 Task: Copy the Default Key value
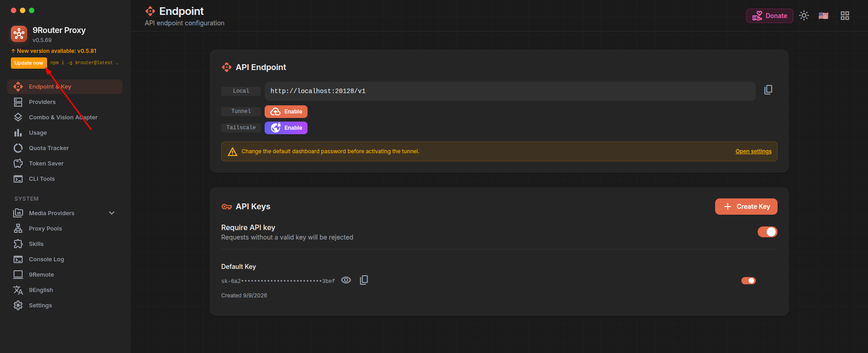[364, 280]
